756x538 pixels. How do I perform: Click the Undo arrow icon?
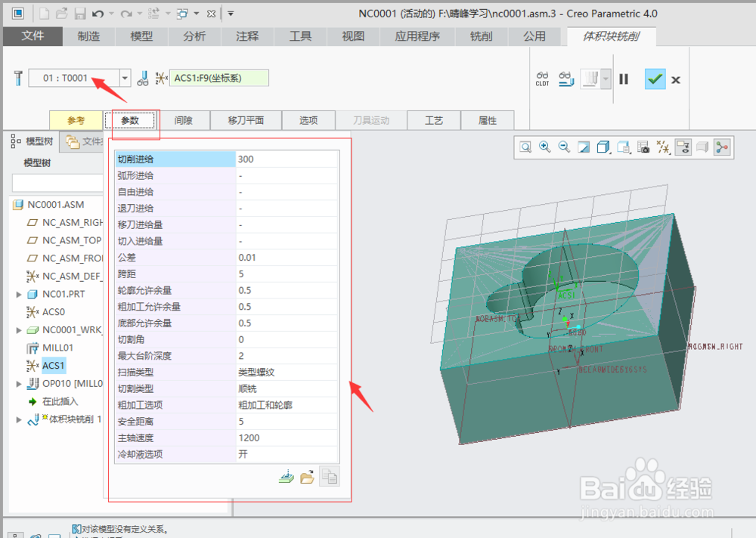98,14
